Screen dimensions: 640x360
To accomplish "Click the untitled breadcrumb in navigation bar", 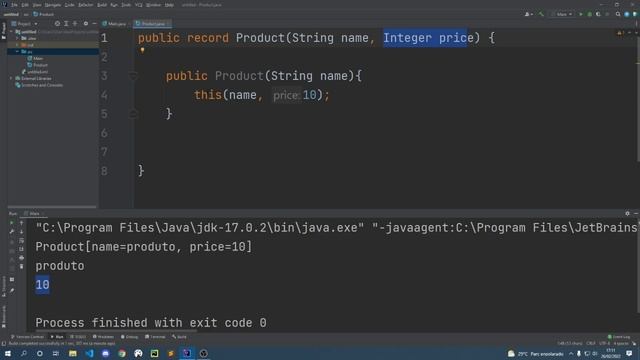I will click(11, 14).
